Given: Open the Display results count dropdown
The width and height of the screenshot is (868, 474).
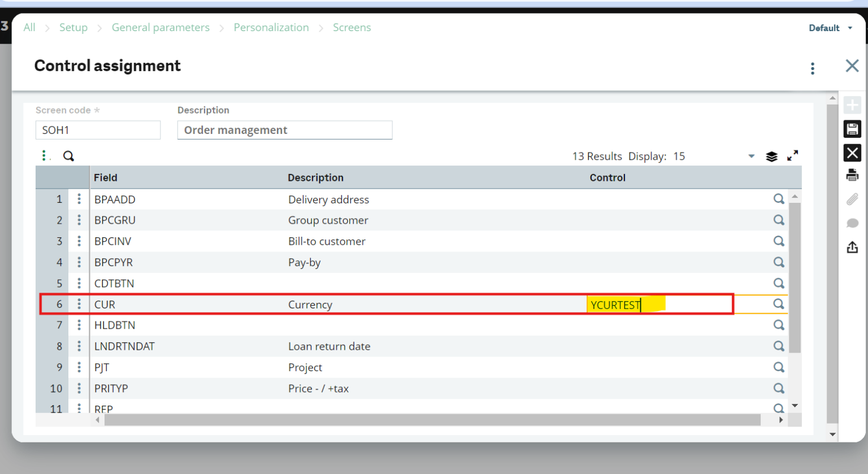Looking at the screenshot, I should 752,156.
